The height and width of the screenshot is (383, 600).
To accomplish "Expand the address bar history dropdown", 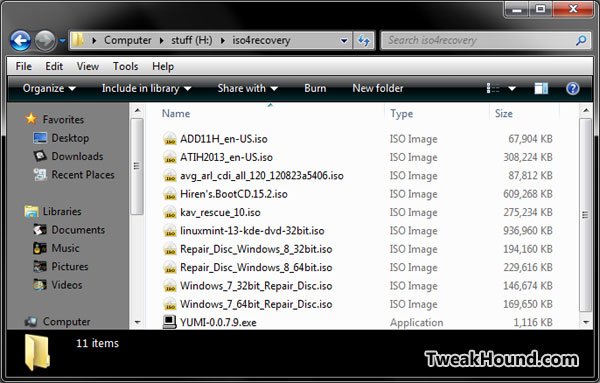I will point(344,40).
